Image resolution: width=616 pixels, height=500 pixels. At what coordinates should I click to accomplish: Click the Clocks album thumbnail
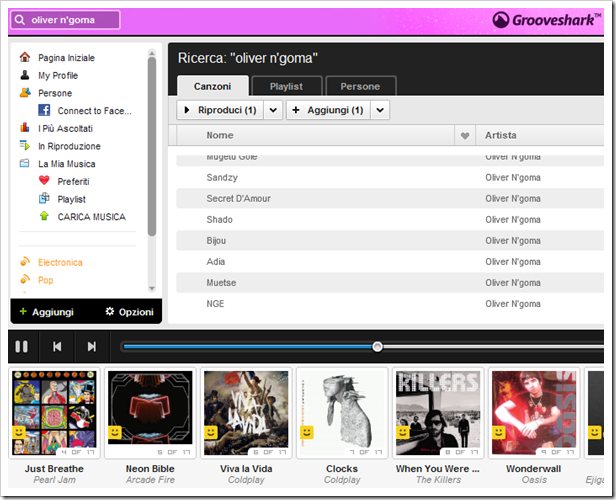342,413
